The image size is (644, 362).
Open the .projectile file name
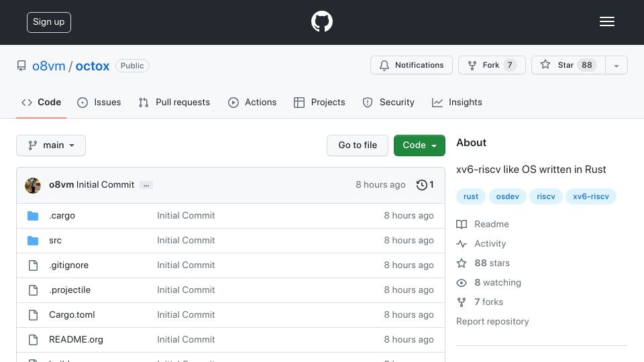click(70, 290)
